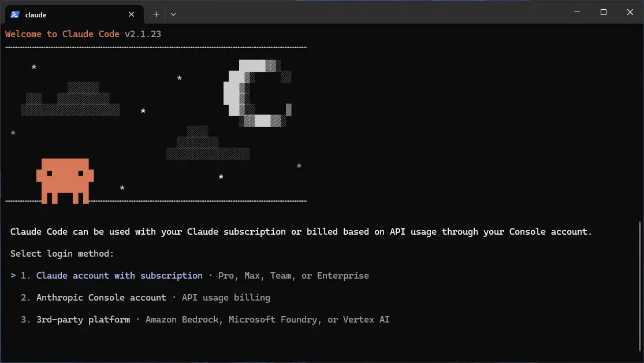
Task: Select the Anthropic Console account login option
Action: (101, 297)
